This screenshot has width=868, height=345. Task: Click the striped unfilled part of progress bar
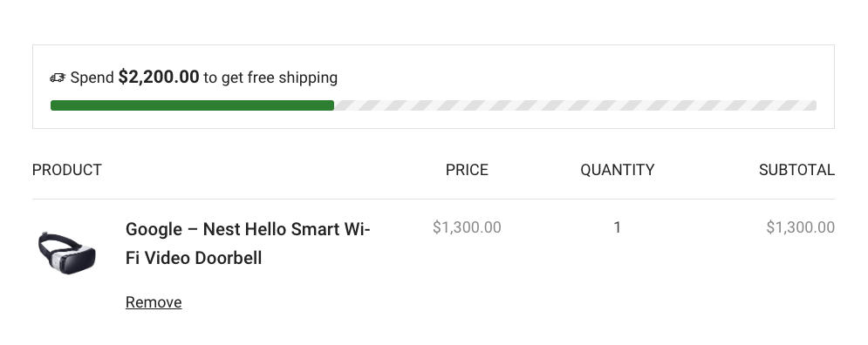[x=575, y=105]
